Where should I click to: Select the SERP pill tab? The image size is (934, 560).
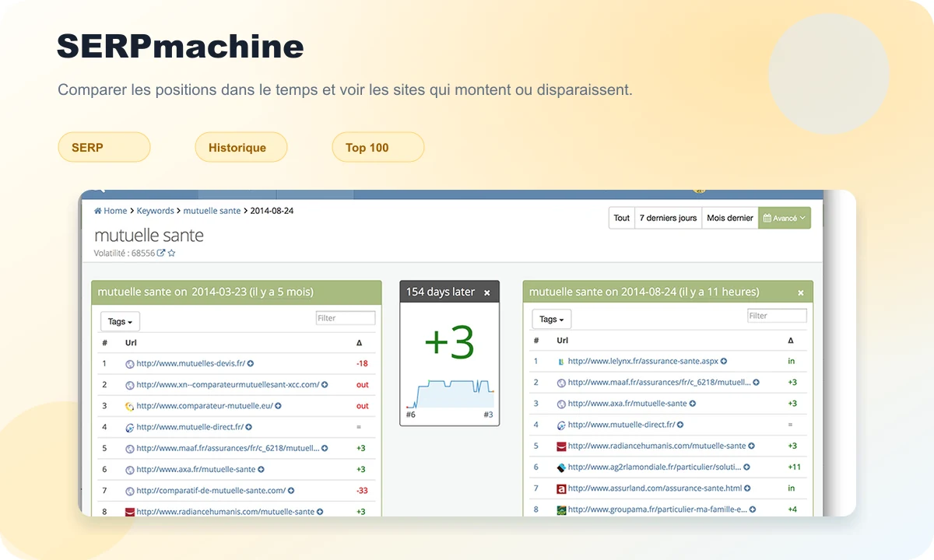[104, 147]
